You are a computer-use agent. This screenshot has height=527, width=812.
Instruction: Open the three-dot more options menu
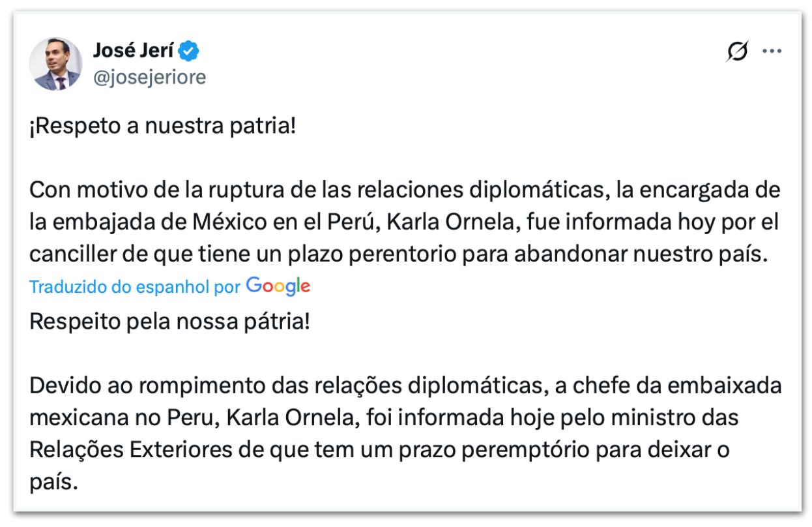(772, 52)
